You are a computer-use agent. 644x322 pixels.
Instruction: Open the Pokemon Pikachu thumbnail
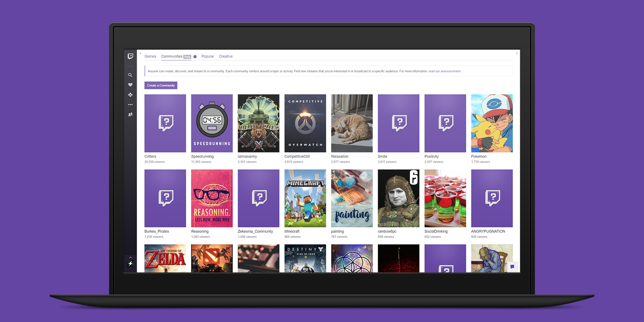[x=492, y=123]
